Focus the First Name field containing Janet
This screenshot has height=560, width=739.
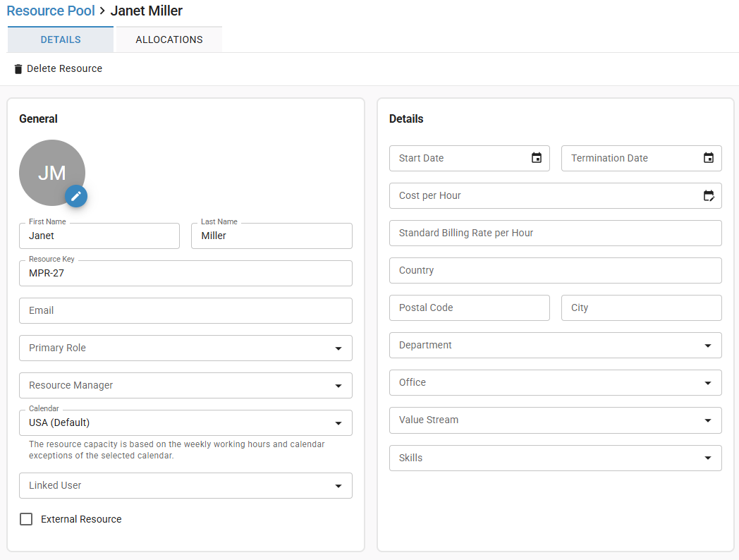[x=99, y=236]
